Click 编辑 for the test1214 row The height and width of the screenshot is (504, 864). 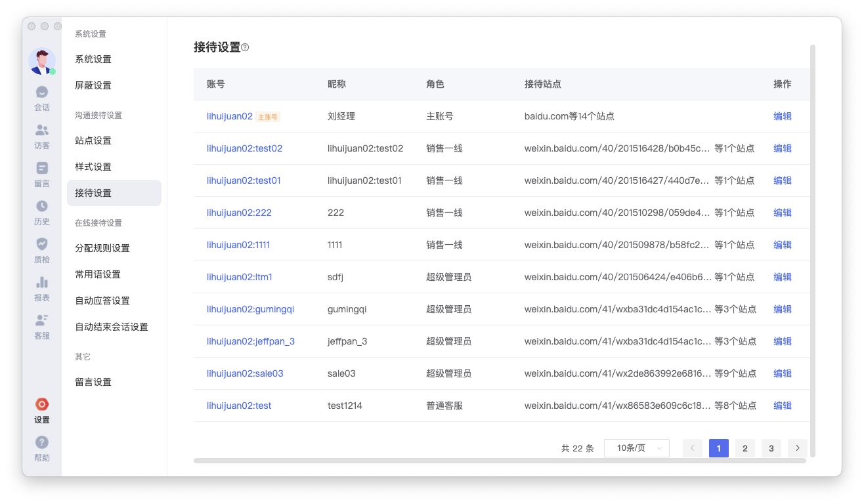pyautogui.click(x=783, y=406)
